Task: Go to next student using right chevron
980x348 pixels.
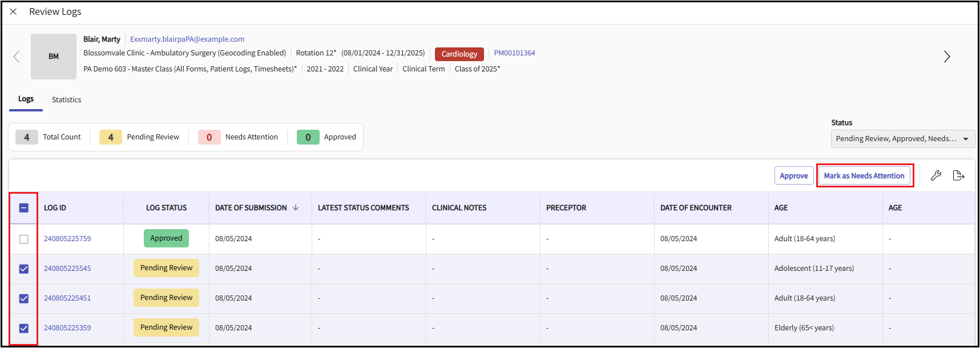Action: click(946, 57)
